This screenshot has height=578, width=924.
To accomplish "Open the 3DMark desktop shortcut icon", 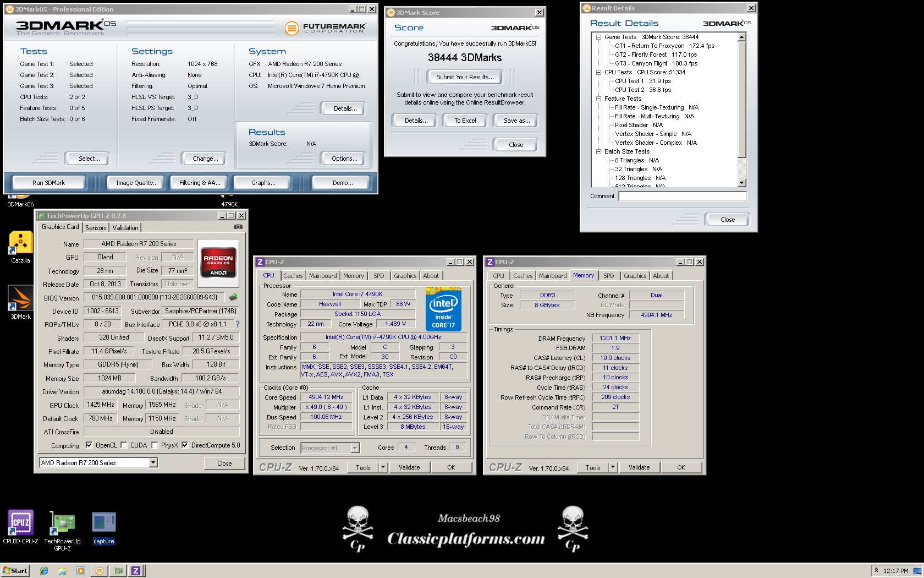I will [20, 302].
